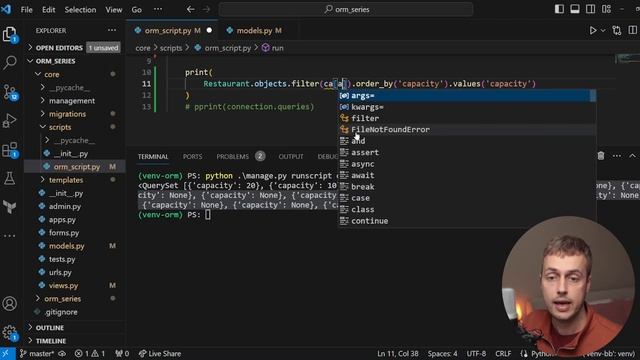This screenshot has width=640, height=360.
Task: Go forward navigation arrow
Action: [x=207, y=9]
